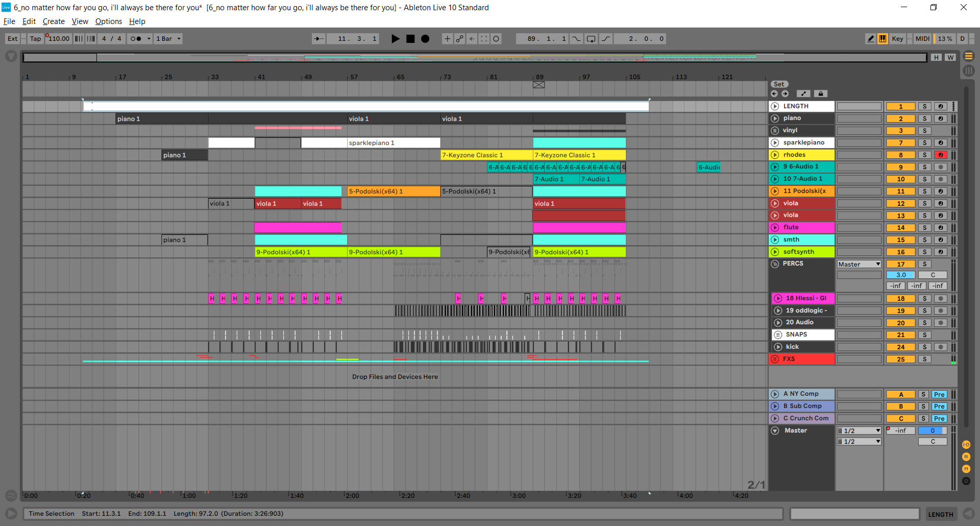
Task: Open the browser with the triangle button
Action: 11,56
